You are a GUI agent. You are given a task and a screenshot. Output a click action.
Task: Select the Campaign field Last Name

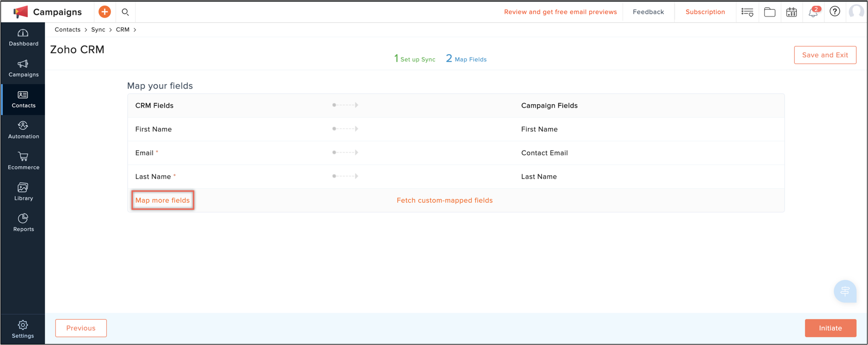click(539, 177)
